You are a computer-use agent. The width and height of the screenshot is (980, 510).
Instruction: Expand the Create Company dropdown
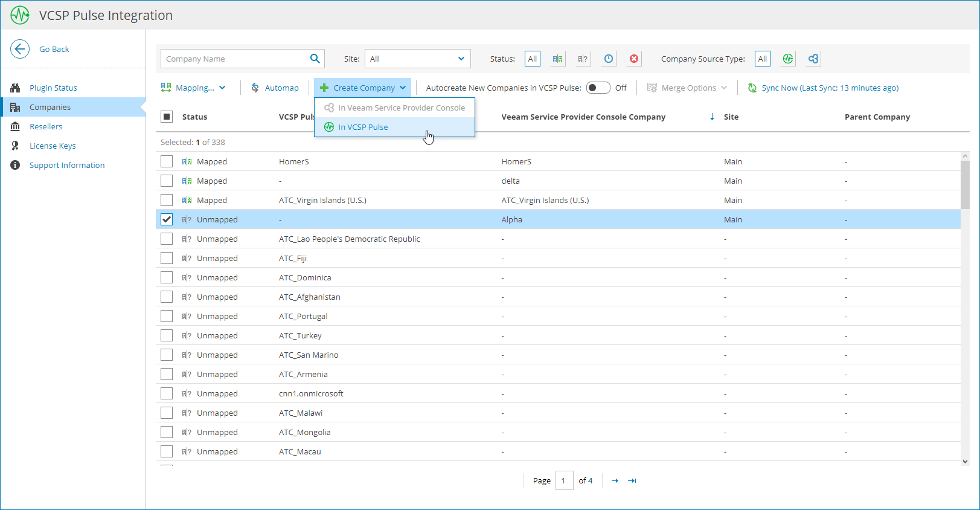pyautogui.click(x=362, y=88)
